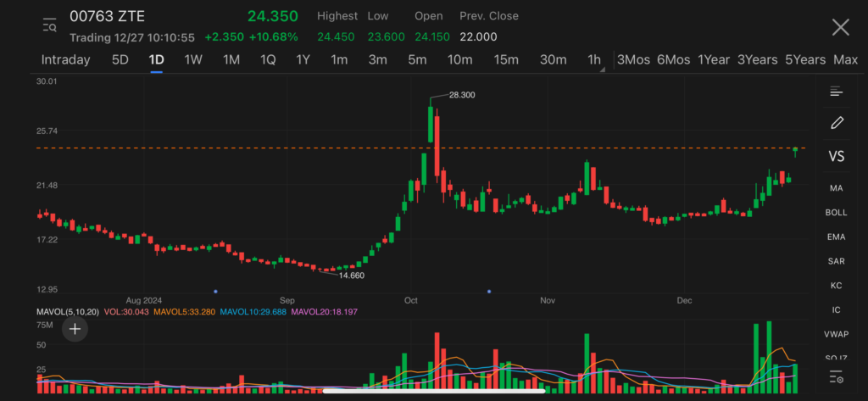
Task: Click the Low 23.600 value
Action: tap(386, 37)
